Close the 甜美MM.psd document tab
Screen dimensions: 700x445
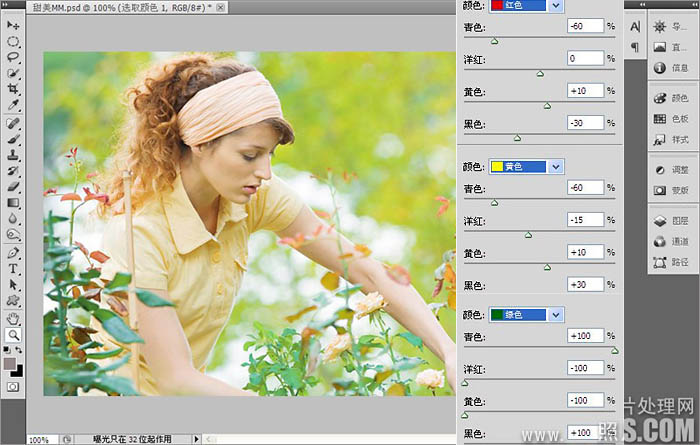pyautogui.click(x=221, y=8)
